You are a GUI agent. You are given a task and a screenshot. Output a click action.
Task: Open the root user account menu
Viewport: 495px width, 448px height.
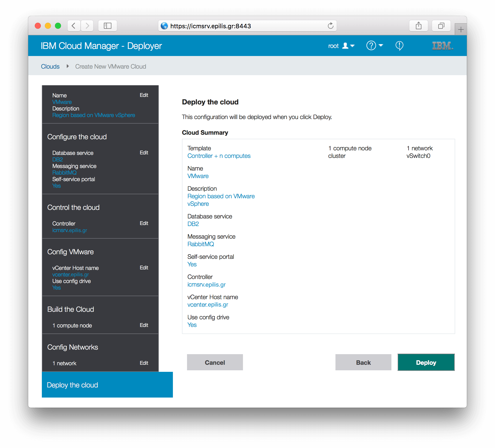tap(341, 46)
